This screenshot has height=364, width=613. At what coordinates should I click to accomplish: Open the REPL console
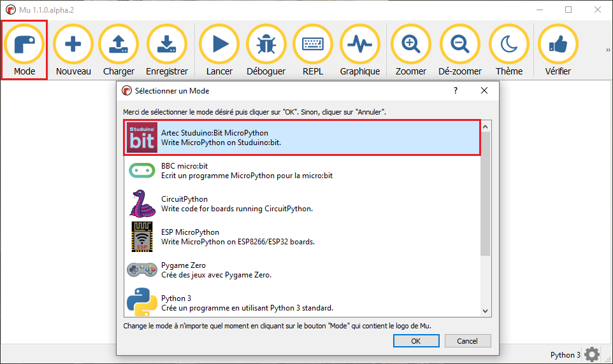313,50
